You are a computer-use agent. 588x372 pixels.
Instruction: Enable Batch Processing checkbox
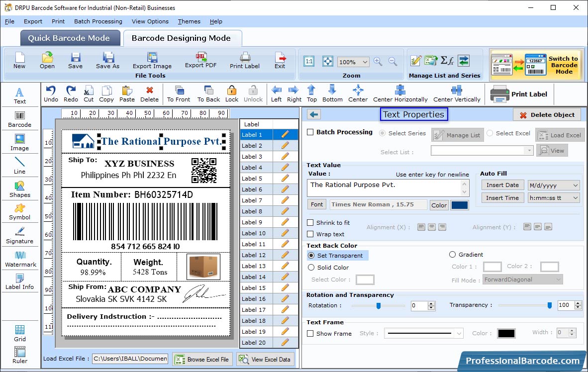point(310,132)
